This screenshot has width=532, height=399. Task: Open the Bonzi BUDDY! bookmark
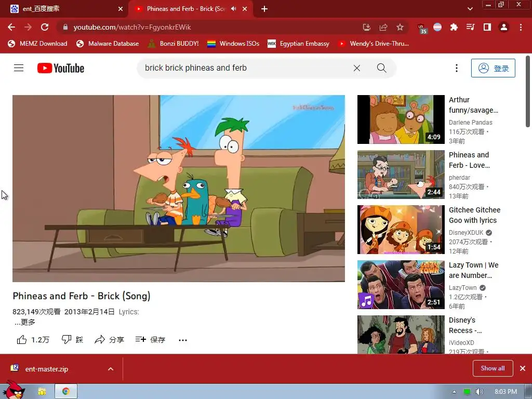pyautogui.click(x=173, y=44)
